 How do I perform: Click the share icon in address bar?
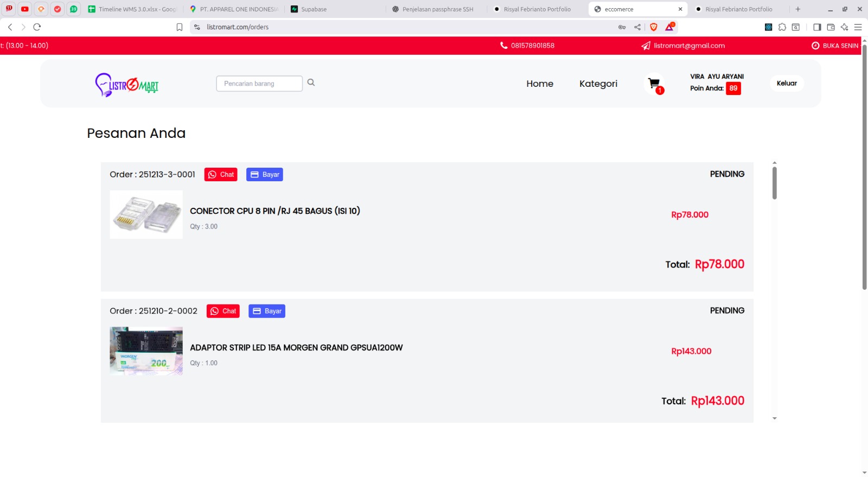pos(637,27)
